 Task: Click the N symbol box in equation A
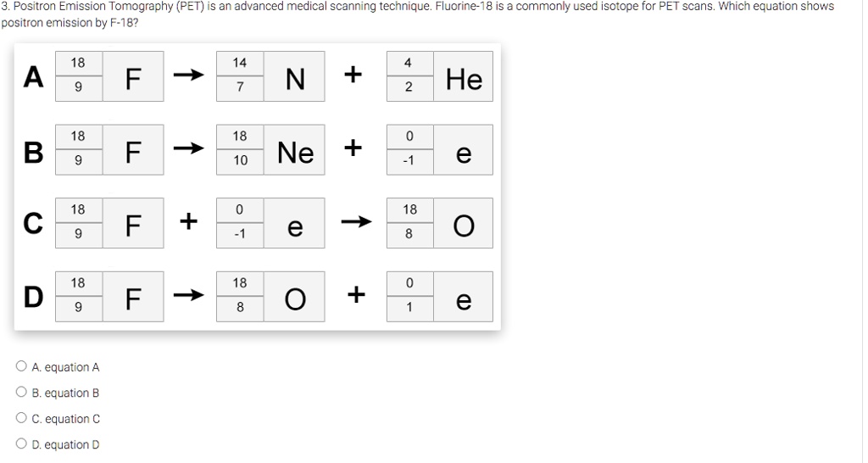click(x=294, y=76)
